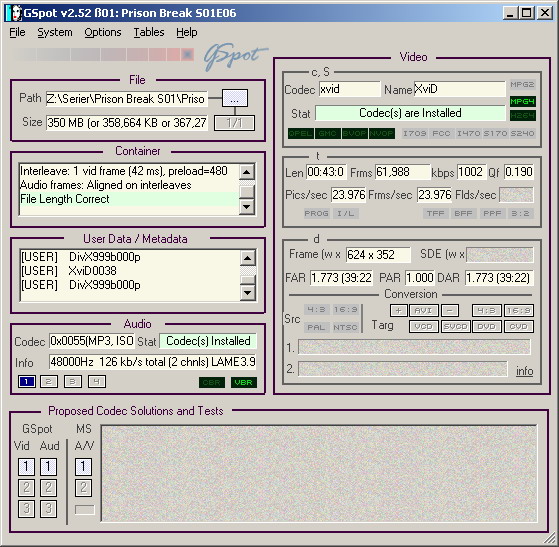Screen dimensions: 559x547
Task: Open the Tables menu
Action: pos(149,32)
